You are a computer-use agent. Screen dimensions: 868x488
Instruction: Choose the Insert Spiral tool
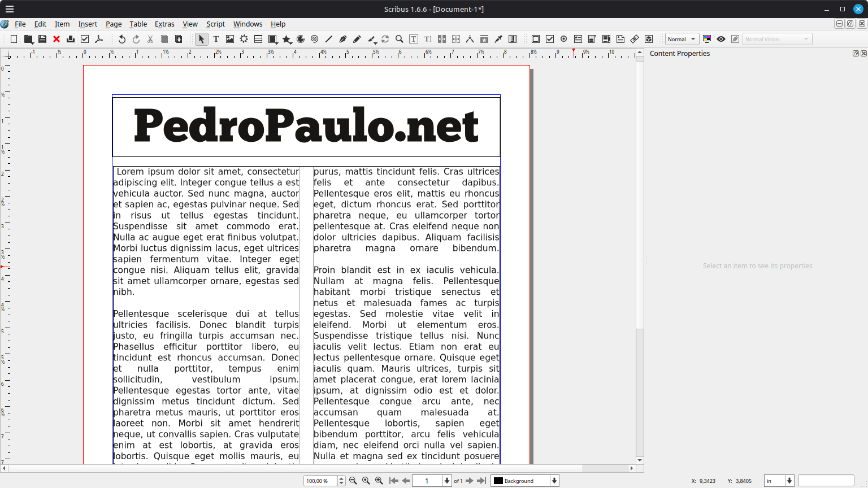(x=314, y=39)
